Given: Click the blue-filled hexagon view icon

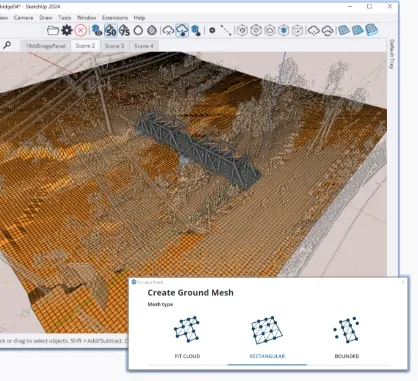Looking at the screenshot, I should click(283, 30).
